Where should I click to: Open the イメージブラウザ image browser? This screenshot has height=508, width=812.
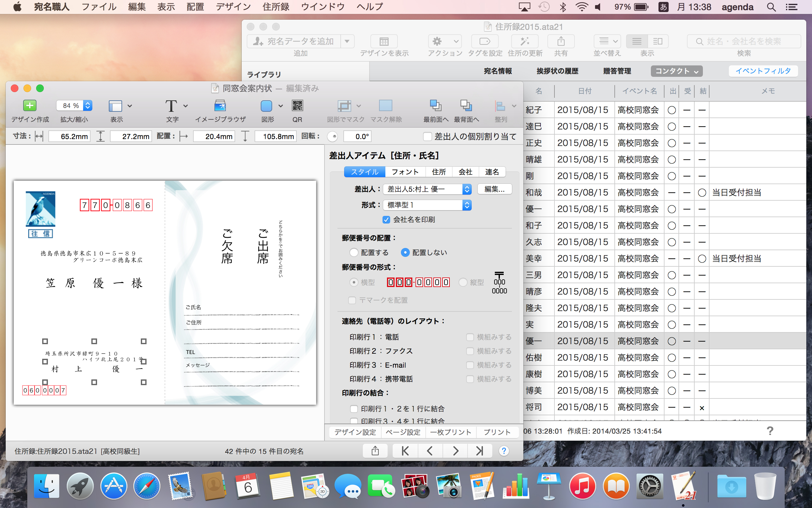[220, 106]
